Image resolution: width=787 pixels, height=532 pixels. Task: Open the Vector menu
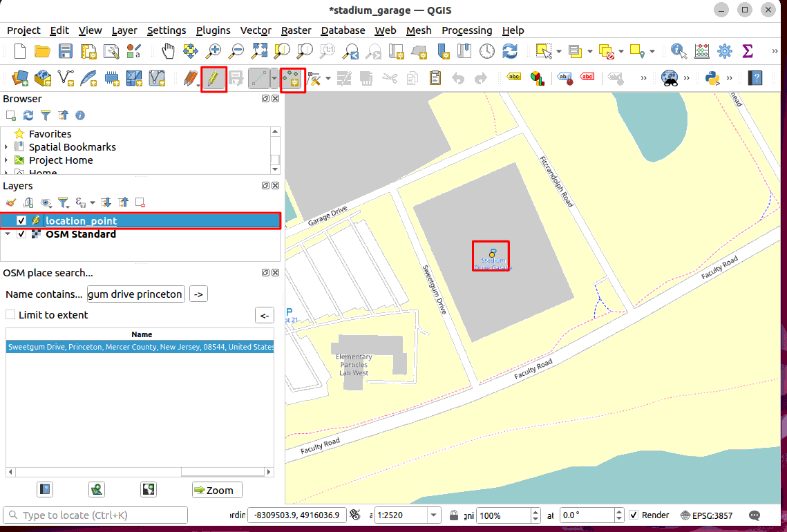(x=256, y=30)
